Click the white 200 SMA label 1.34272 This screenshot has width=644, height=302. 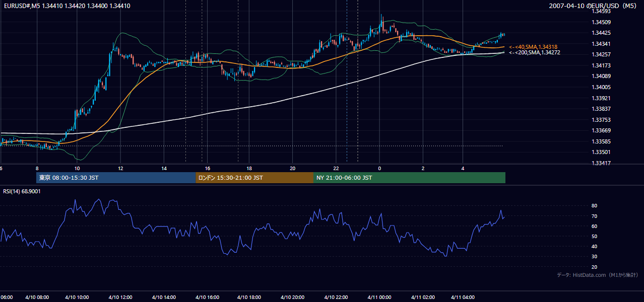534,52
